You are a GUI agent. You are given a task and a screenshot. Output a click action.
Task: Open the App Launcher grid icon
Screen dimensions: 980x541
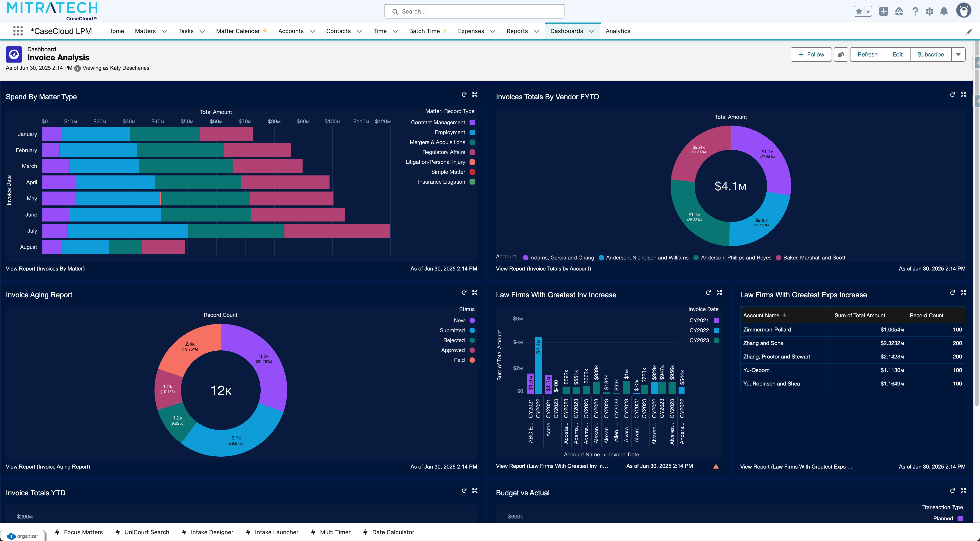pos(18,31)
